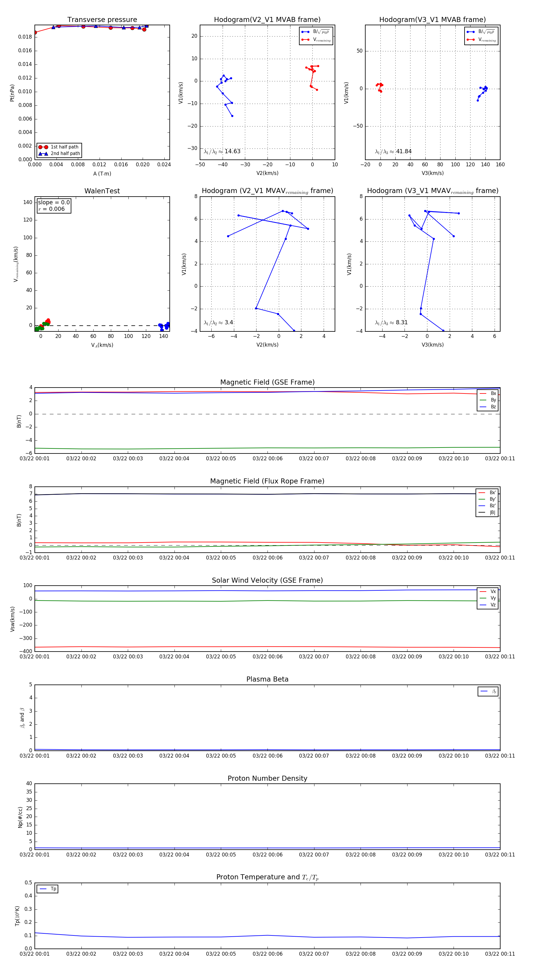Image resolution: width=535 pixels, height=980 pixels.
Task: Select the βp legend entry in Plasma Beta
Action: click(488, 691)
